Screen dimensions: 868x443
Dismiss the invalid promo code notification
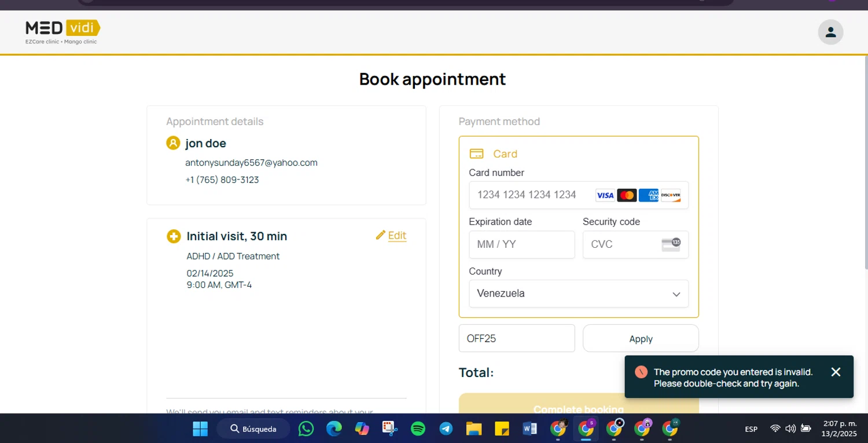(x=836, y=372)
